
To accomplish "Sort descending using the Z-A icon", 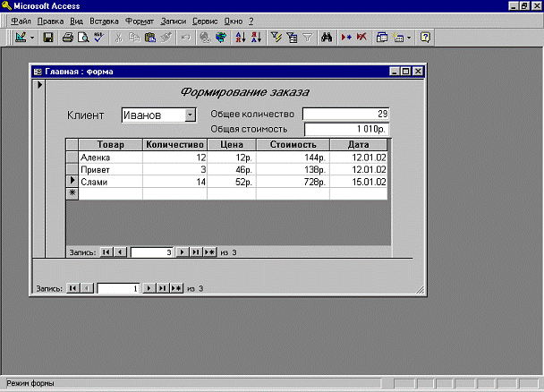I will (x=256, y=38).
